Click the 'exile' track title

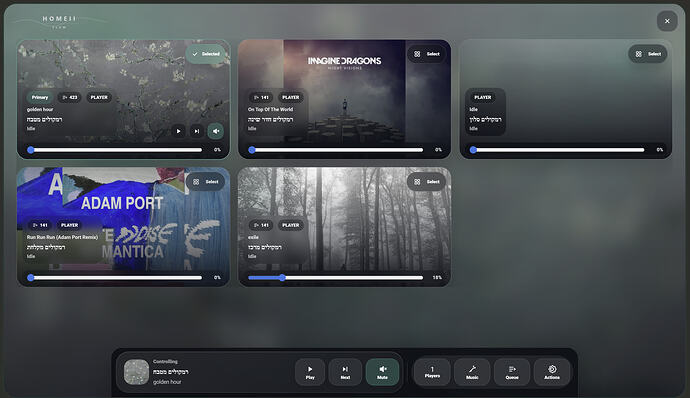pyautogui.click(x=253, y=237)
